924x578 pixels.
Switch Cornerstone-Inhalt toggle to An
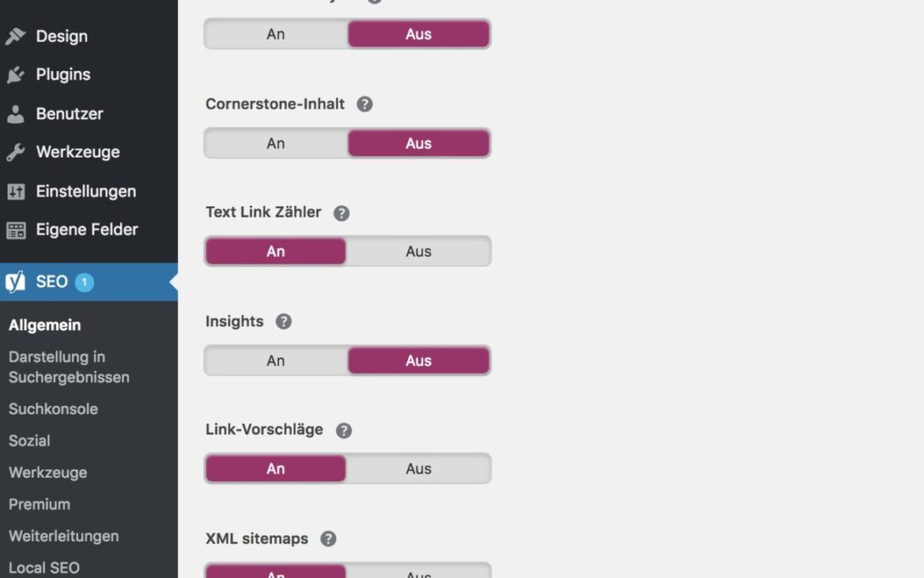coord(275,143)
